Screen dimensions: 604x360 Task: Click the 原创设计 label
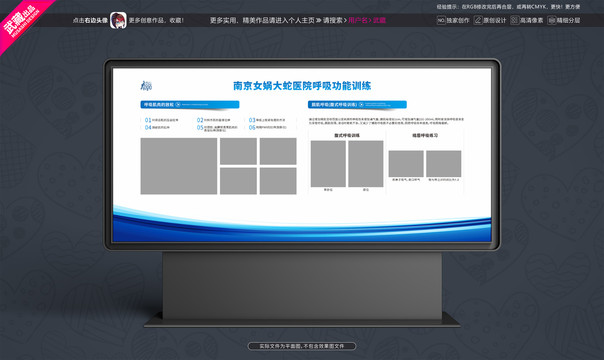[495, 20]
